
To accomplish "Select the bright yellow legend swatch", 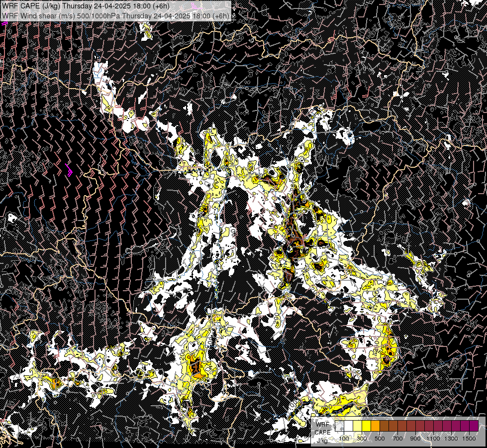I will (x=367, y=426).
